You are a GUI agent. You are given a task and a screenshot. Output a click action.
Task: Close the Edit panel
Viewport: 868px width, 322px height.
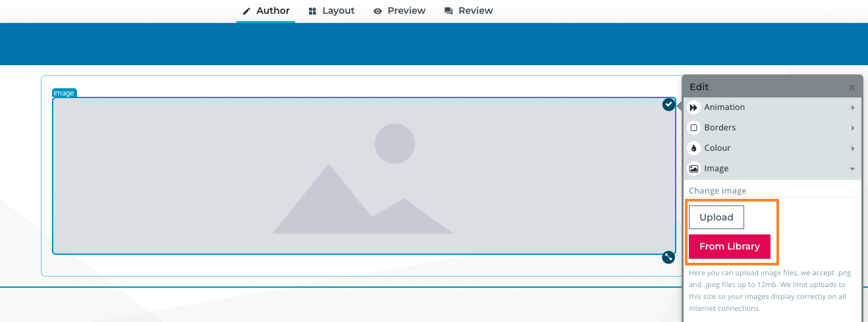(x=852, y=88)
